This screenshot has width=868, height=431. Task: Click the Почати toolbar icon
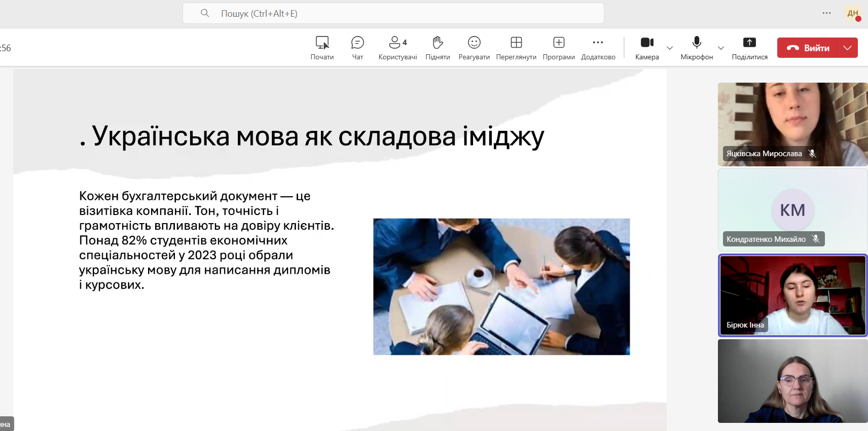tap(322, 48)
